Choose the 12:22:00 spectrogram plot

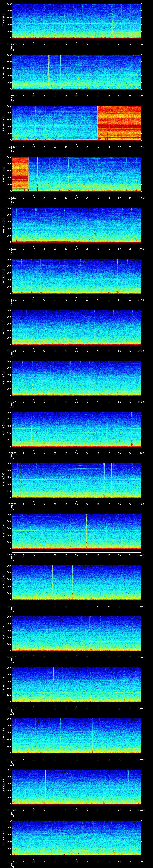tap(76, 429)
